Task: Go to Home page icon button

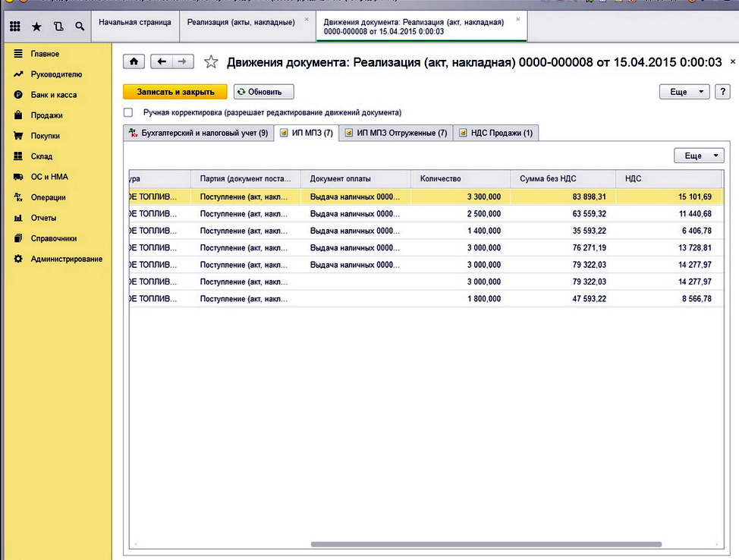Action: tap(134, 61)
